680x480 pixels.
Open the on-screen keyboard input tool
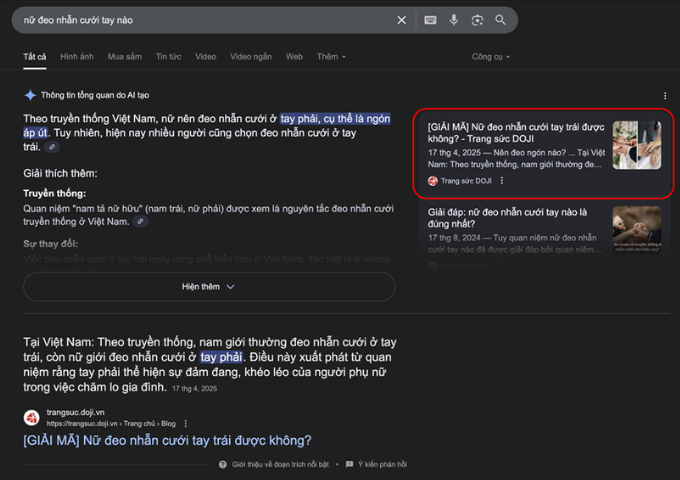tap(430, 20)
